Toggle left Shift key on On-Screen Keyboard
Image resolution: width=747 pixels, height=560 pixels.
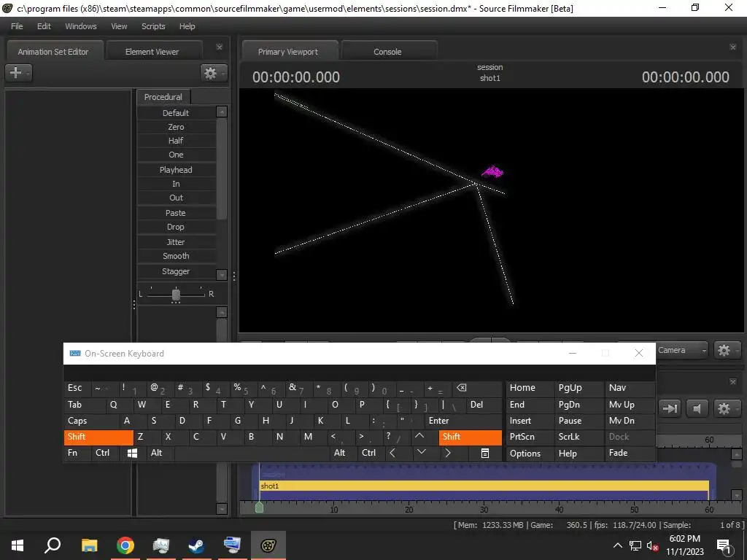pos(98,437)
